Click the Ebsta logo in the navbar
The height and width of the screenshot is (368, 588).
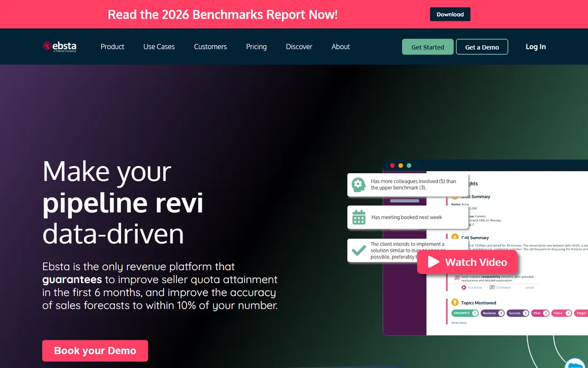60,47
